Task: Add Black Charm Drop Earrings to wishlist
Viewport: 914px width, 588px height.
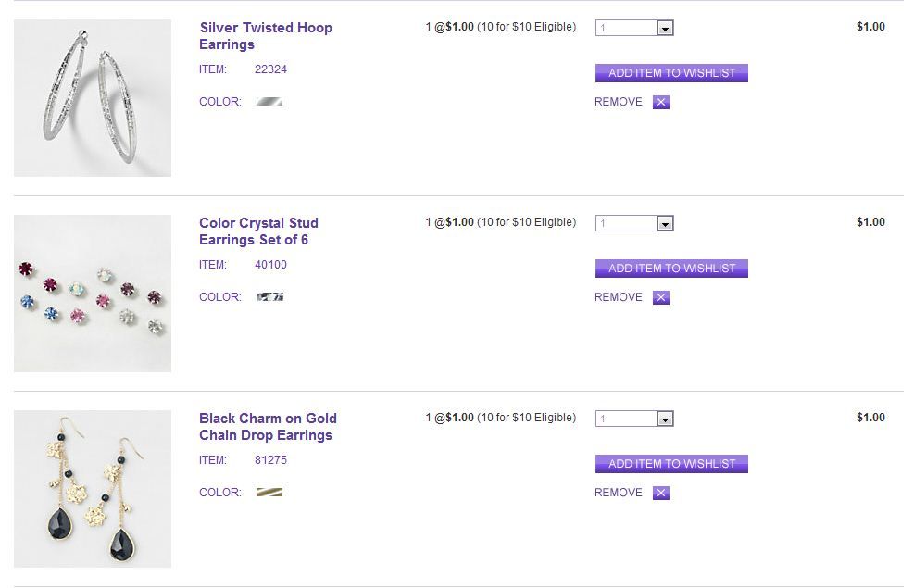Action: point(671,464)
